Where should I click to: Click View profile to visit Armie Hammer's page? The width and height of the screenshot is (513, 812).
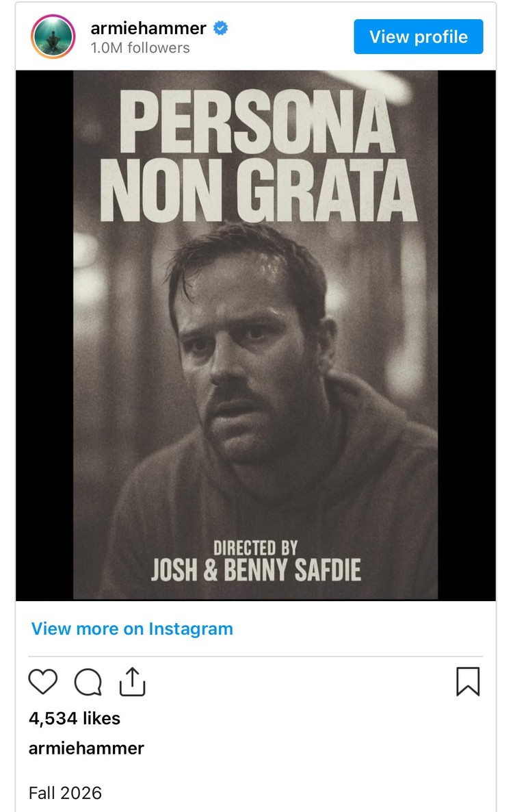[418, 36]
